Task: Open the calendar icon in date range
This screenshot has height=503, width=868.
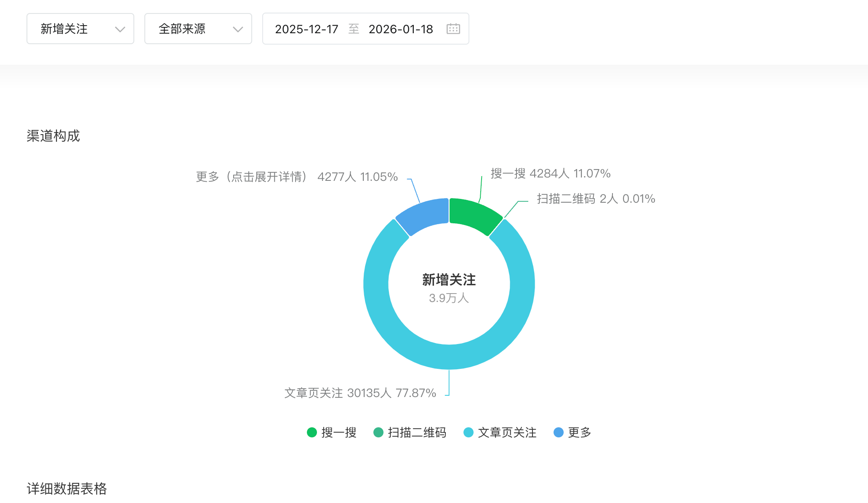Action: tap(453, 29)
